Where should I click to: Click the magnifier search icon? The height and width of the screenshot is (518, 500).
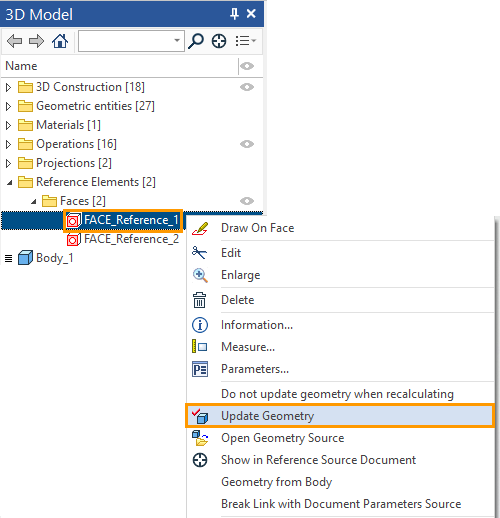[x=196, y=41]
